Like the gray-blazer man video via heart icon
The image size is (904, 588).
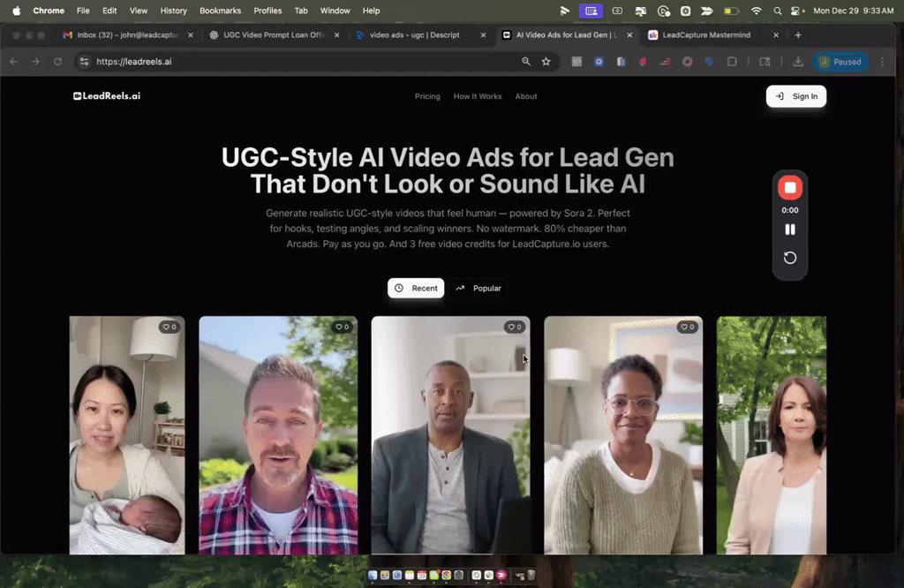515,327
